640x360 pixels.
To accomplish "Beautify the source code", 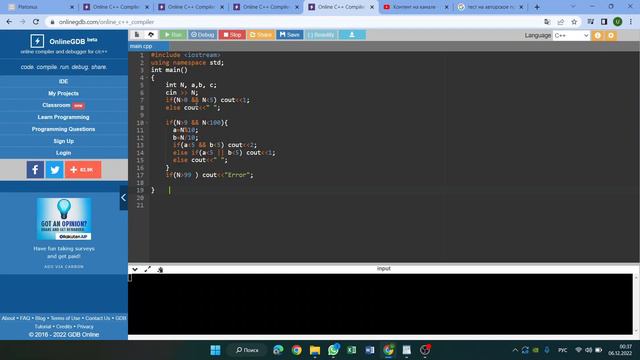I will tap(321, 35).
